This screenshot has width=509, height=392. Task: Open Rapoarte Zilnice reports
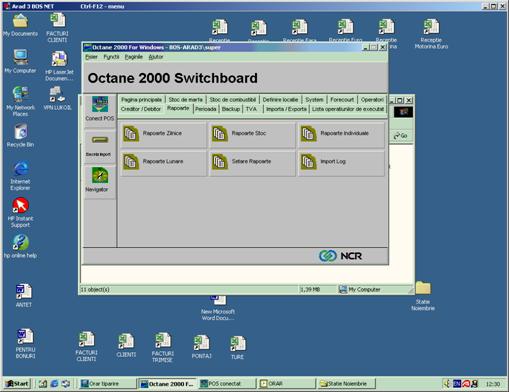(x=163, y=134)
